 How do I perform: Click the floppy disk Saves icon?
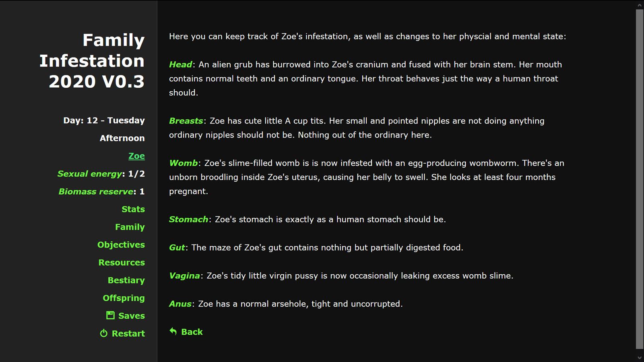[110, 315]
